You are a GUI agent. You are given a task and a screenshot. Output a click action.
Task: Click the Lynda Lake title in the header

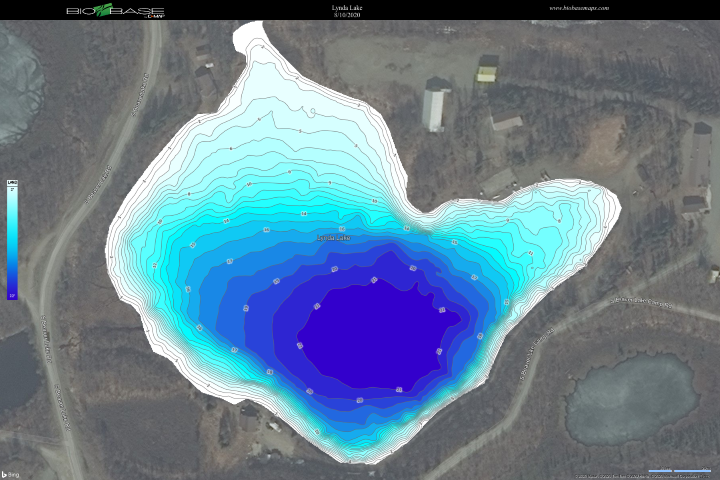[347, 7]
